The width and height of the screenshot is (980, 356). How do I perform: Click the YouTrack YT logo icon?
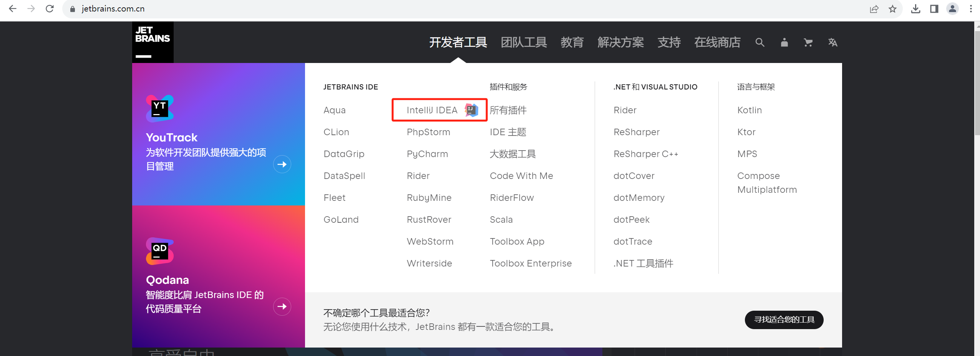pyautogui.click(x=160, y=109)
